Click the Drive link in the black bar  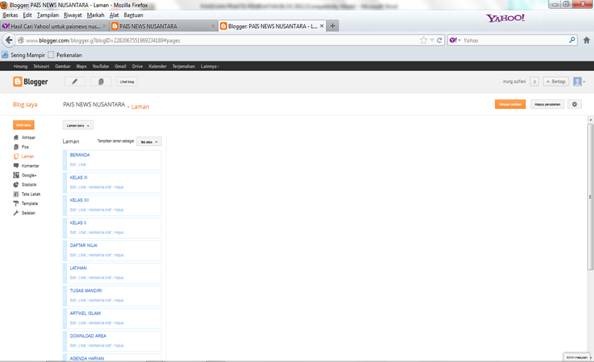pyautogui.click(x=137, y=66)
